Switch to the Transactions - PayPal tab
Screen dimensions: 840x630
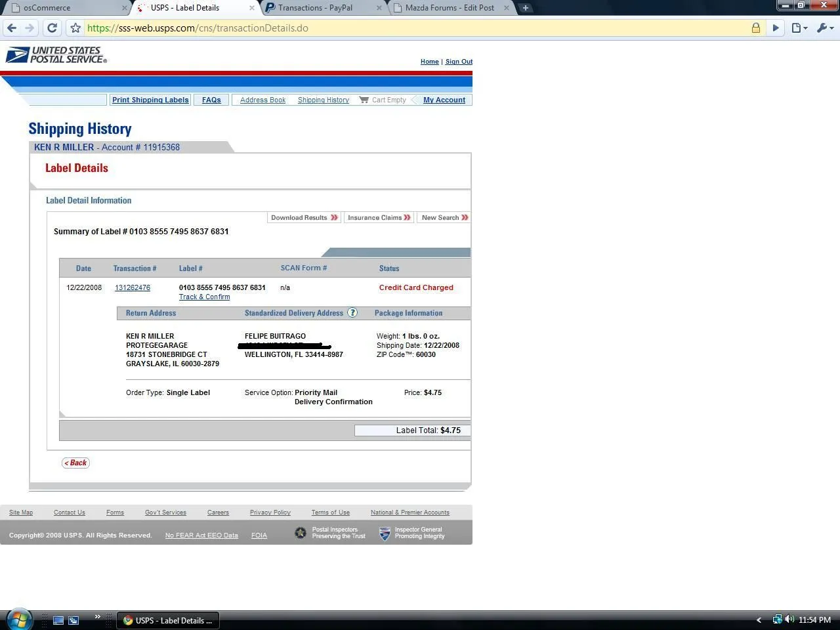tap(315, 8)
